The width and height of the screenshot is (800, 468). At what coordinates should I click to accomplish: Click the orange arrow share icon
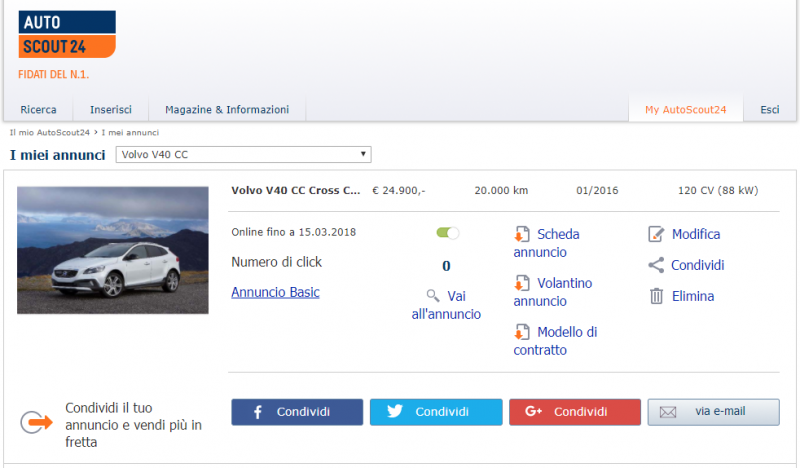[x=37, y=423]
